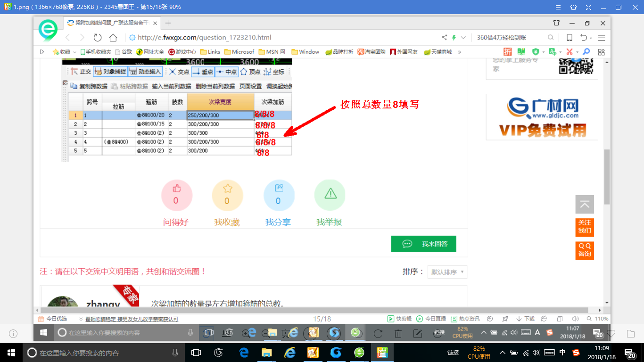
Task: Open the 淘宝团购 bookmark
Action: 372,52
